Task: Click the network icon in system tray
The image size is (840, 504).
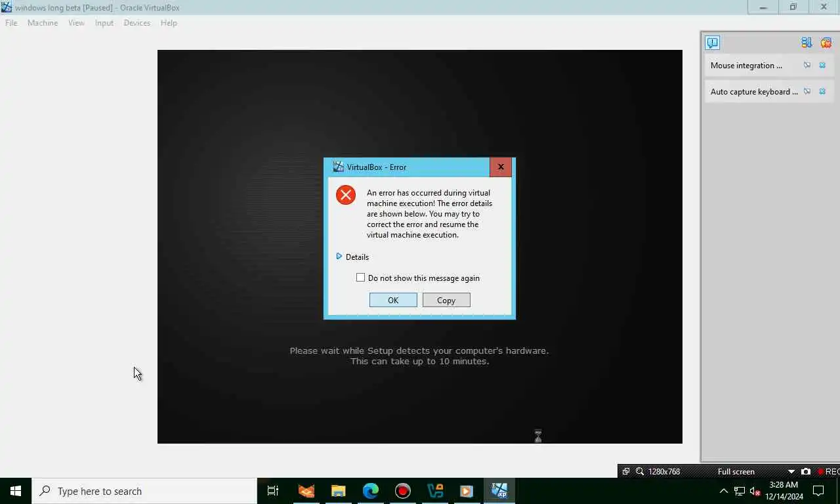Action: (740, 491)
